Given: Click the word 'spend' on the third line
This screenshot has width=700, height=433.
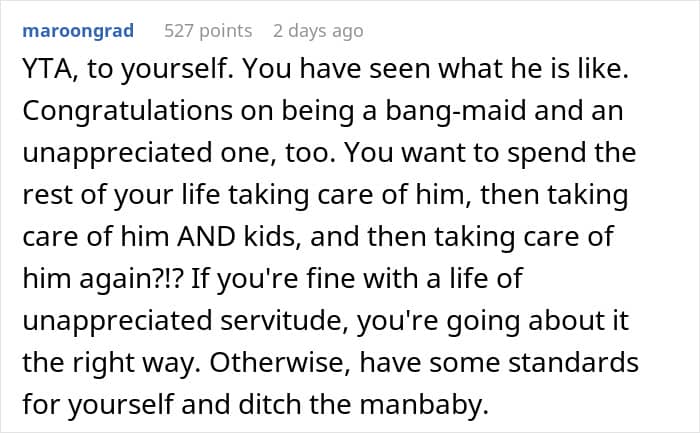Looking at the screenshot, I should [x=547, y=153].
